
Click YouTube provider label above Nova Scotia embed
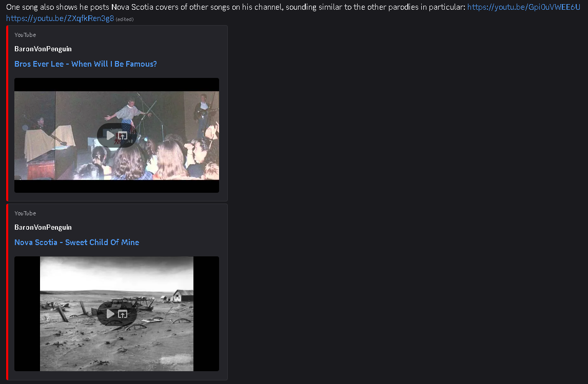pos(25,213)
